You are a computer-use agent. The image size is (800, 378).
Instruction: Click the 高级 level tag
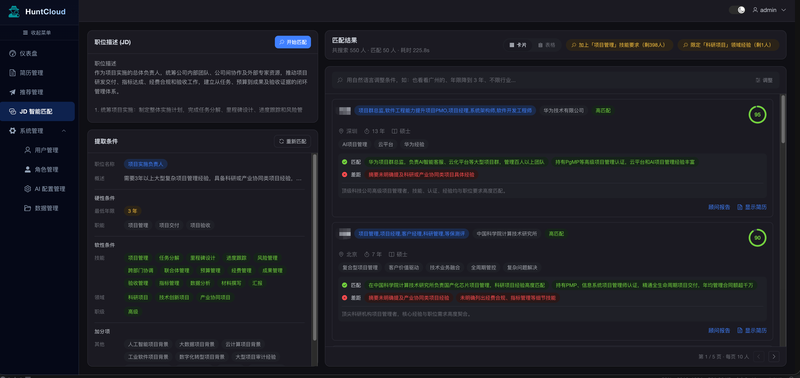coord(132,311)
